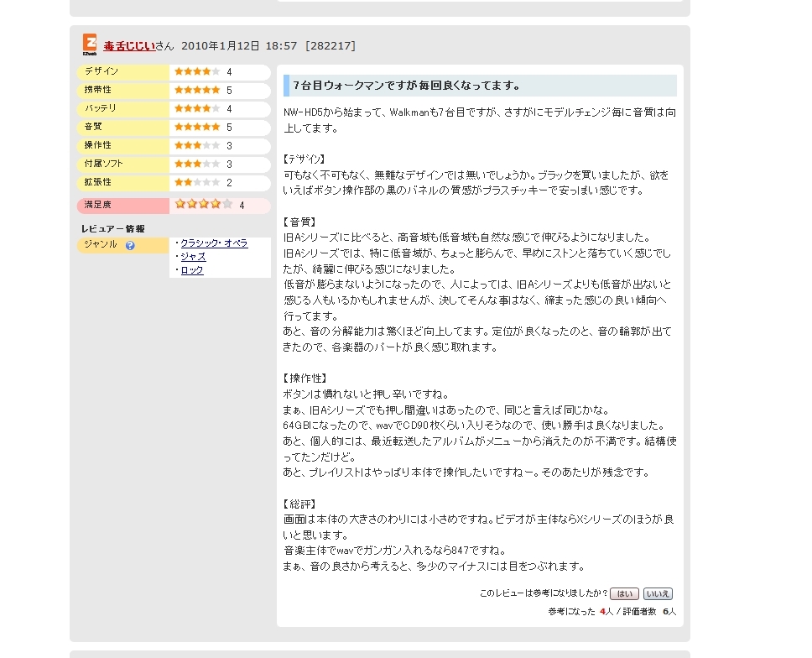Open the ジャンル help question mark icon
This screenshot has width=812, height=658.
tap(130, 246)
